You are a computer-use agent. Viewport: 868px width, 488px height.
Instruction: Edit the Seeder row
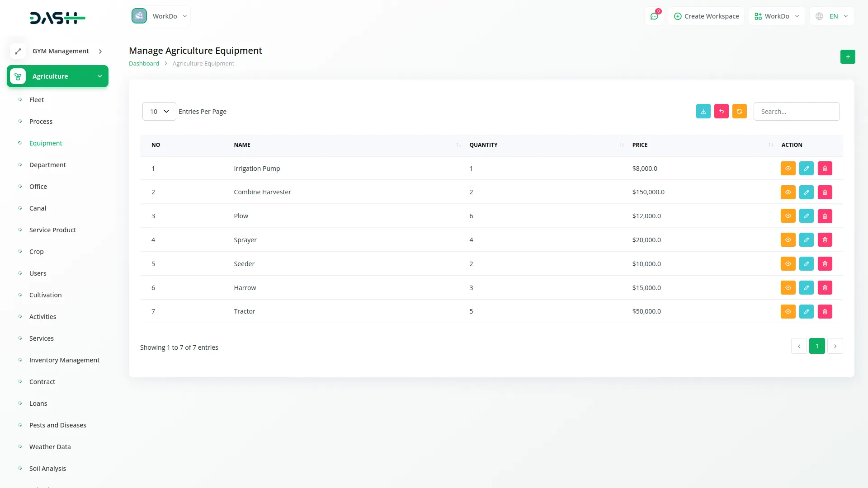point(806,264)
